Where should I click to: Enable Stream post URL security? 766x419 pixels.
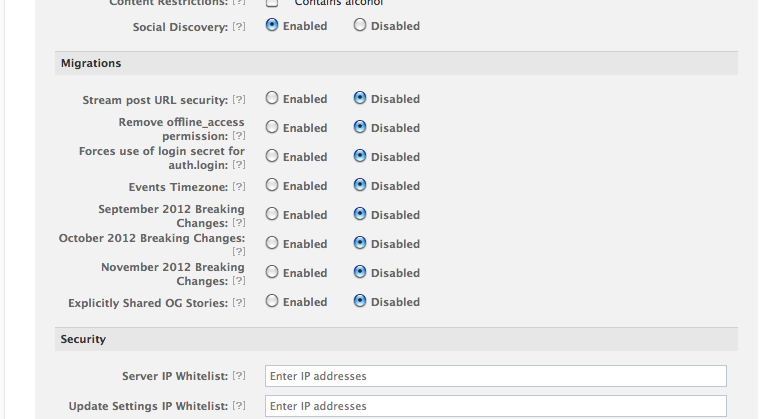[x=272, y=98]
